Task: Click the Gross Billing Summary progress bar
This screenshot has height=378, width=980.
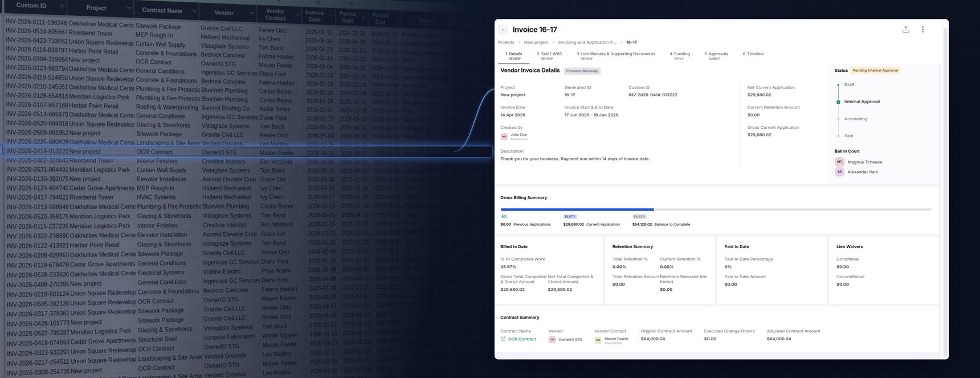Action: point(716,209)
